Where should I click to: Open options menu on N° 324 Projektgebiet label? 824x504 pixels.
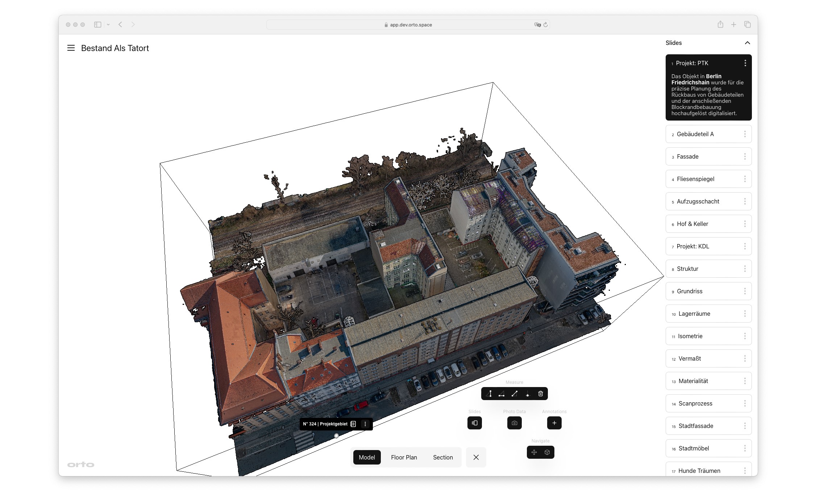coord(365,424)
